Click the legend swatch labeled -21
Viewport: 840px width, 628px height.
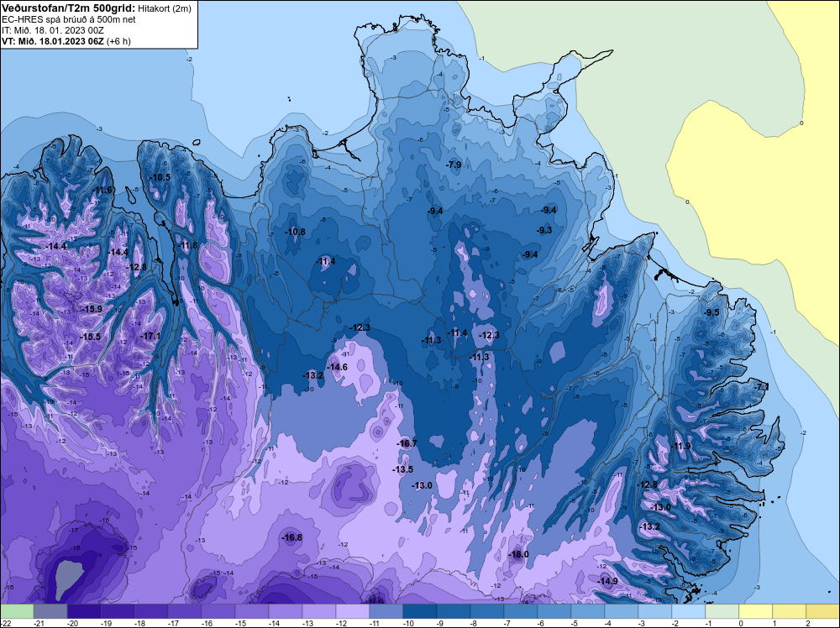pos(50,611)
